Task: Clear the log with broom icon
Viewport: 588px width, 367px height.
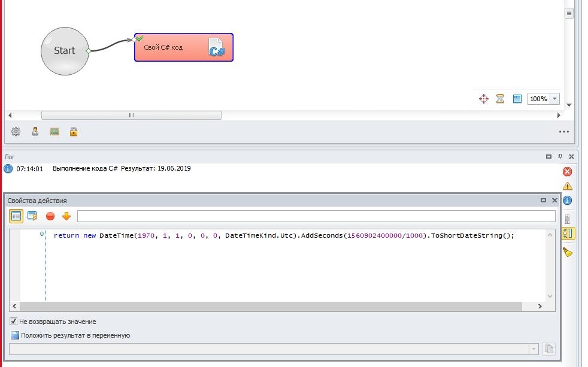Action: coord(568,252)
